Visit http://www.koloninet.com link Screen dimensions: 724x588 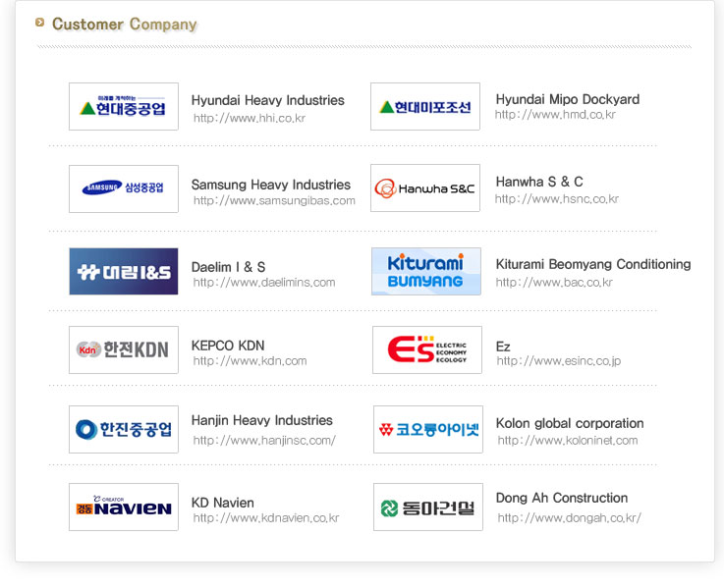tap(568, 441)
